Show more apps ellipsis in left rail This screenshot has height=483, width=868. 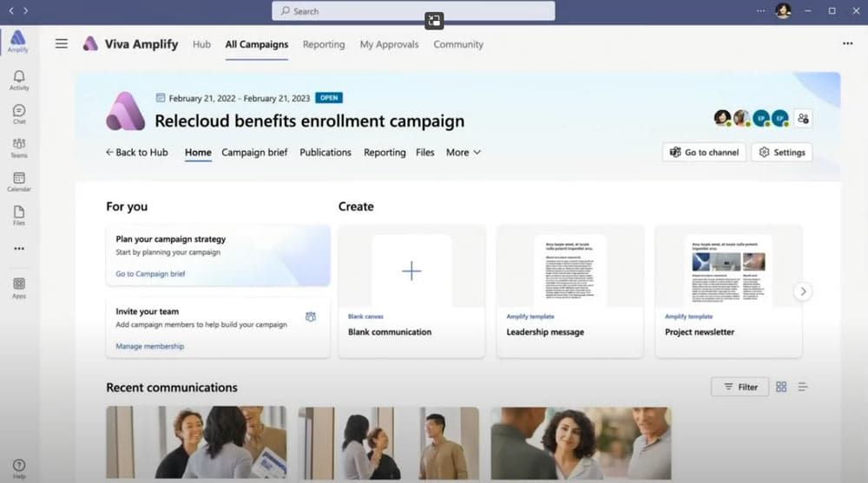coord(19,248)
